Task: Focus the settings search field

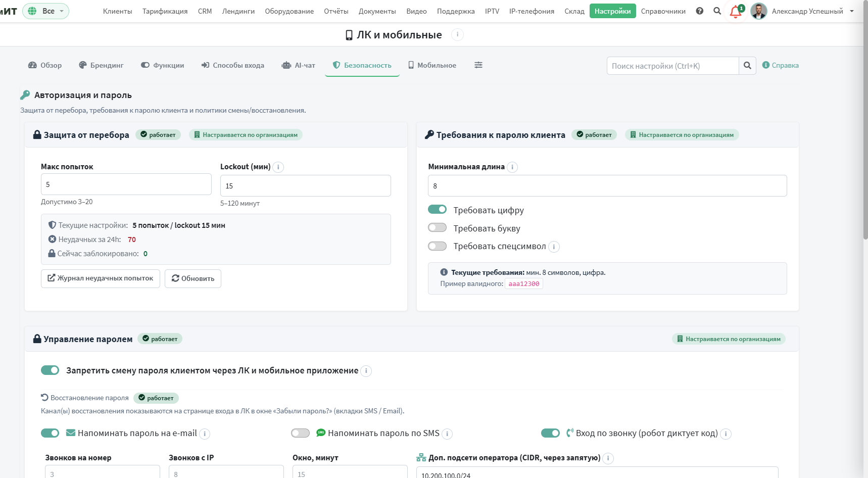Action: [673, 66]
